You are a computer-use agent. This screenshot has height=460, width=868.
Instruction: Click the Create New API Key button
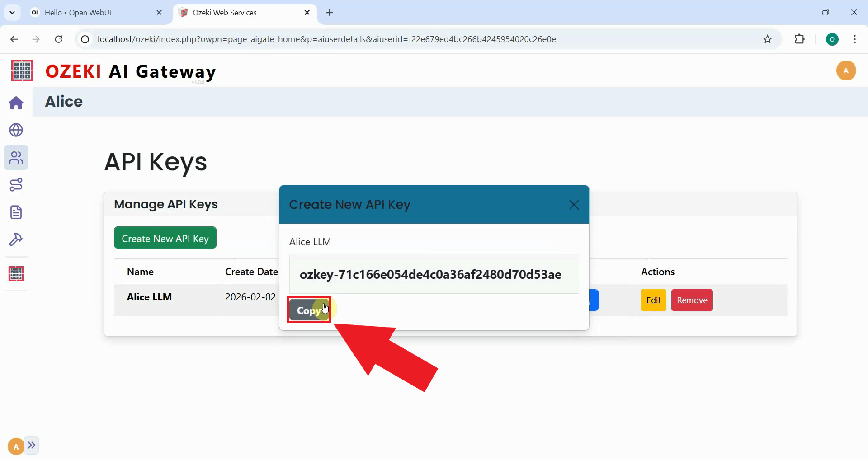165,238
